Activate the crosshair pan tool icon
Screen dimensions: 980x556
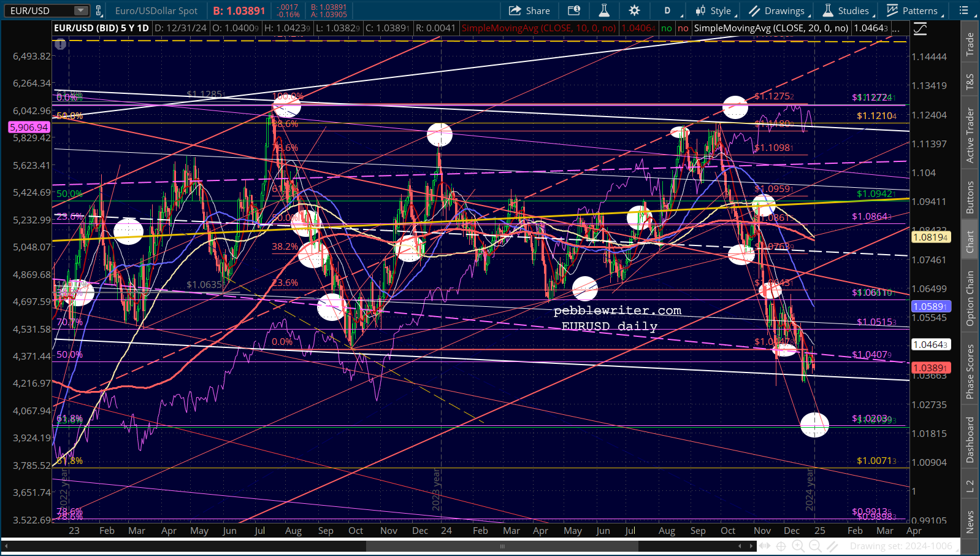coord(781,546)
